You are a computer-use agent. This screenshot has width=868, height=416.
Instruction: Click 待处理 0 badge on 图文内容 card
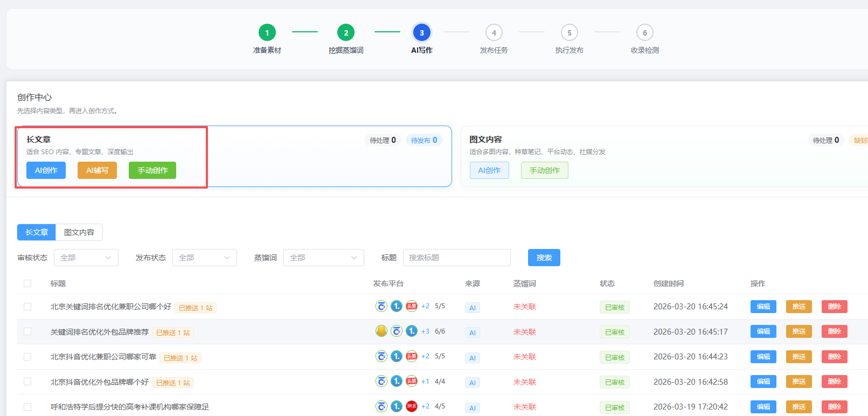(x=826, y=140)
